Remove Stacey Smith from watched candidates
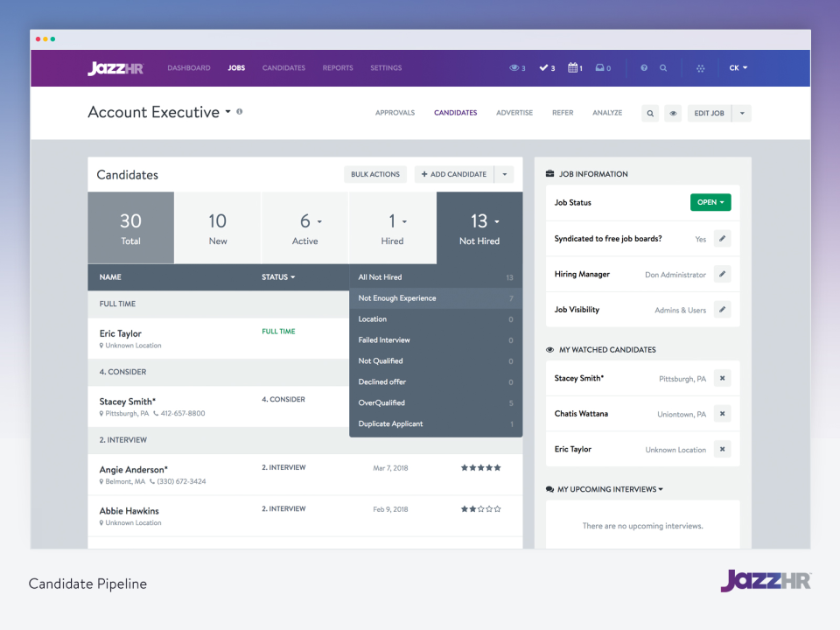 pos(721,378)
